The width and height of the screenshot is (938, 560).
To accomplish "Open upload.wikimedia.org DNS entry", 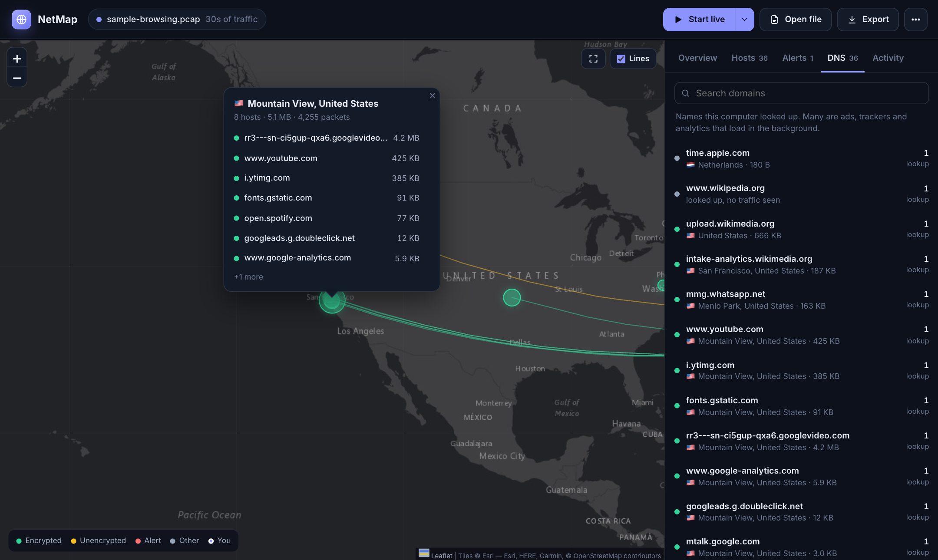I will [801, 229].
